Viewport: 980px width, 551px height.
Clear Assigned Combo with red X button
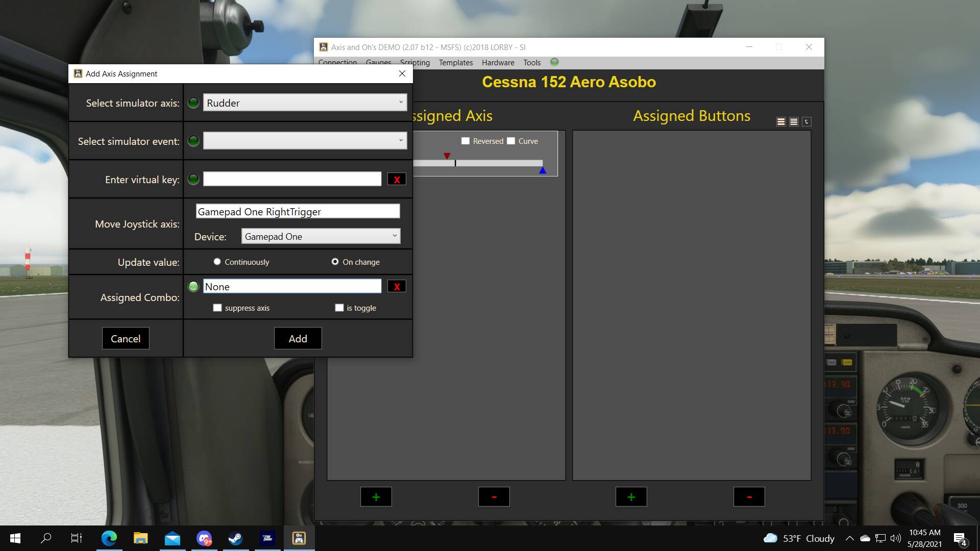coord(397,286)
